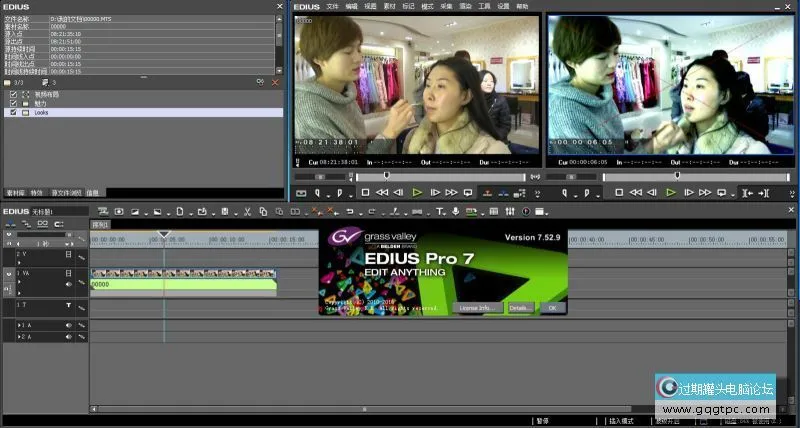Switch to the 特效 tab
The width and height of the screenshot is (800, 428).
tap(37, 192)
